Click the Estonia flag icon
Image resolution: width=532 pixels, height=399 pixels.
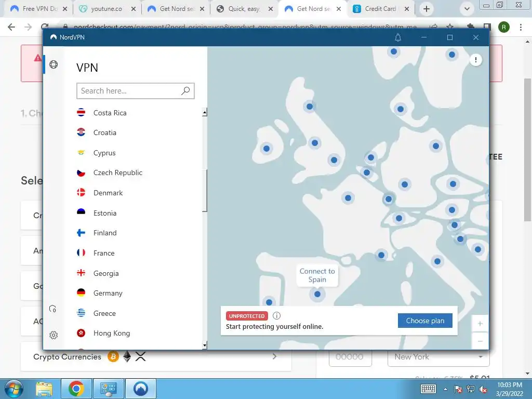pos(81,212)
